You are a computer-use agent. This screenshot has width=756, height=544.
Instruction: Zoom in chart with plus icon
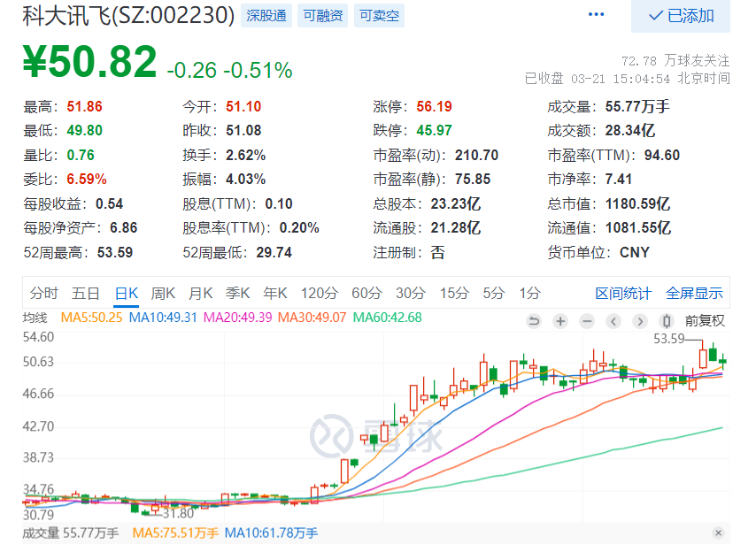(x=560, y=321)
